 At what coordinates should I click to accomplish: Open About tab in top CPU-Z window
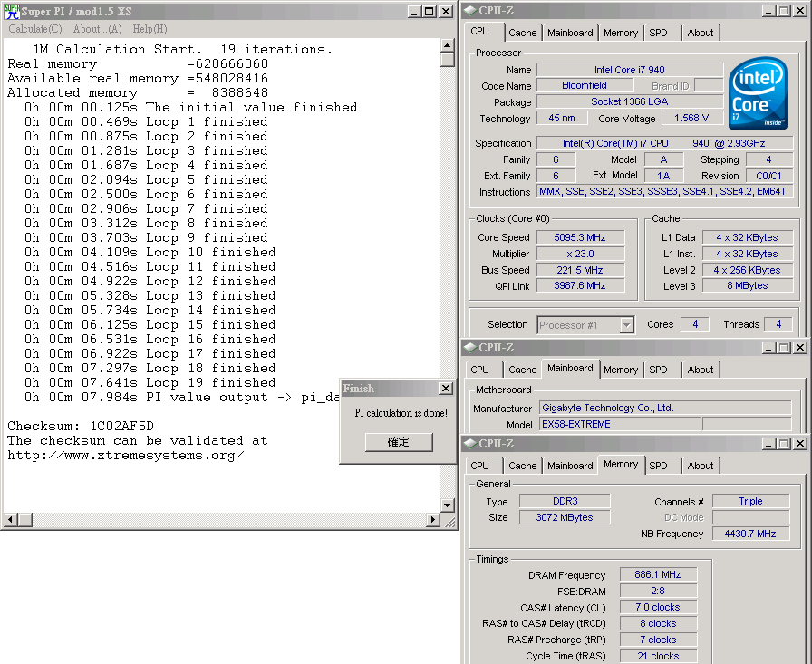tap(701, 33)
